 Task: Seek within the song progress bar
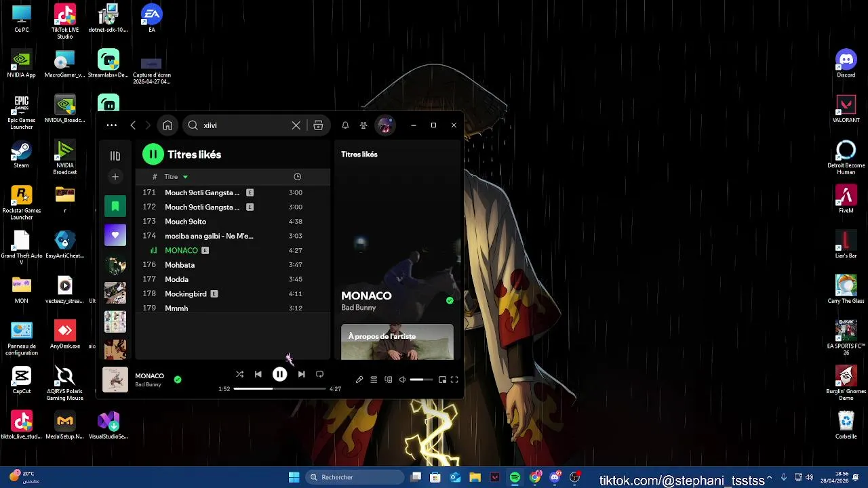[279, 389]
